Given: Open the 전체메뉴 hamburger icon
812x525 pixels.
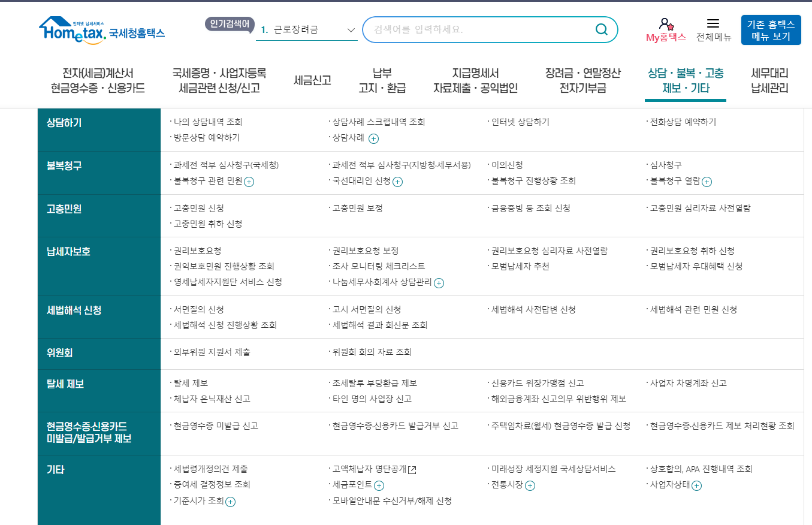Looking at the screenshot, I should click(x=713, y=23).
